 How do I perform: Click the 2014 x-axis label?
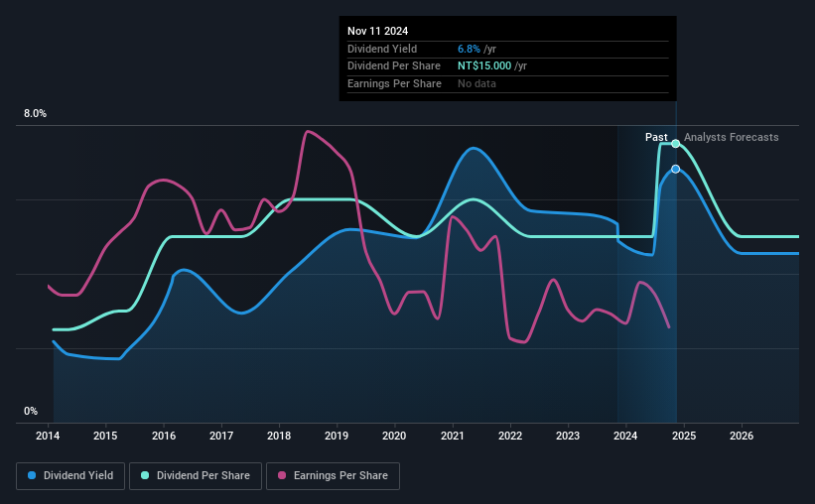click(x=48, y=436)
